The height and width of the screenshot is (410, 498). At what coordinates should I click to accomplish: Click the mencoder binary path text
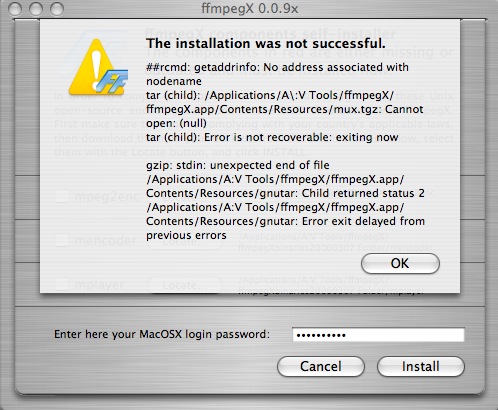pyautogui.click(x=335, y=242)
